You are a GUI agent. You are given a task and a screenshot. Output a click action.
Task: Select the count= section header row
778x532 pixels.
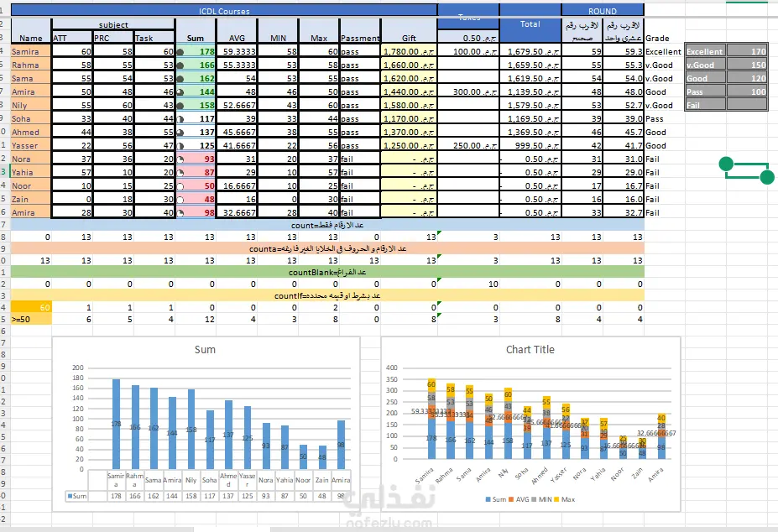click(x=327, y=225)
